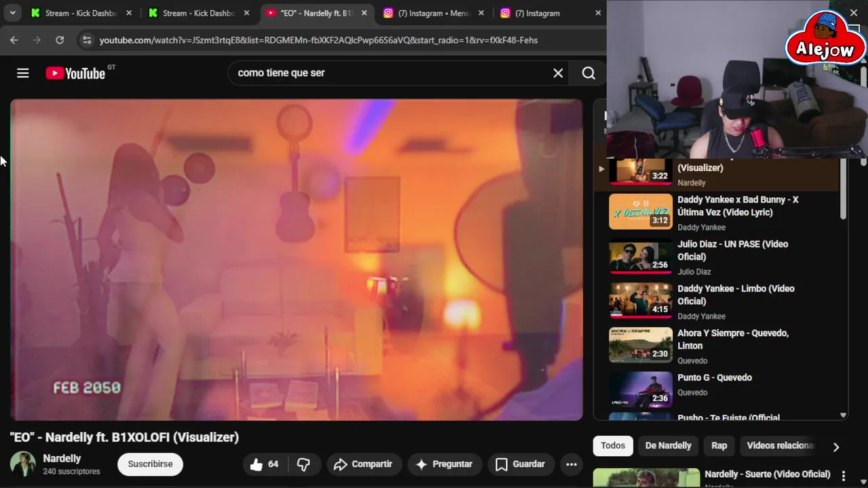Open the Nardelly channel name link
The width and height of the screenshot is (868, 488).
tap(62, 459)
